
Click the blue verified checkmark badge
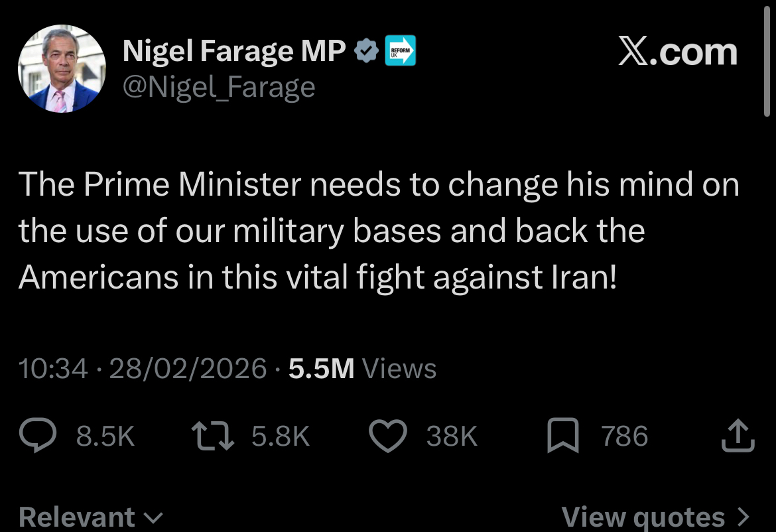pyautogui.click(x=367, y=52)
